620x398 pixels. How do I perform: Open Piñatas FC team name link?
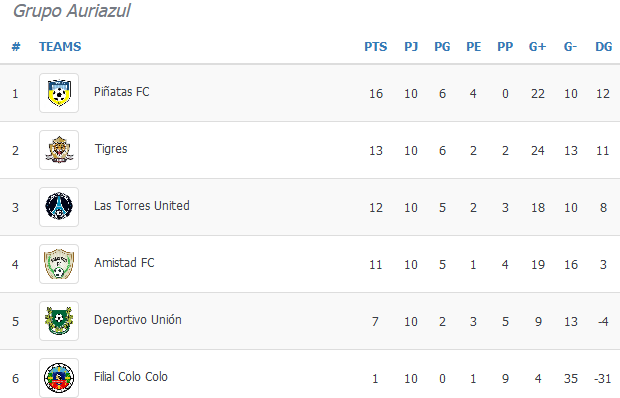pos(122,92)
